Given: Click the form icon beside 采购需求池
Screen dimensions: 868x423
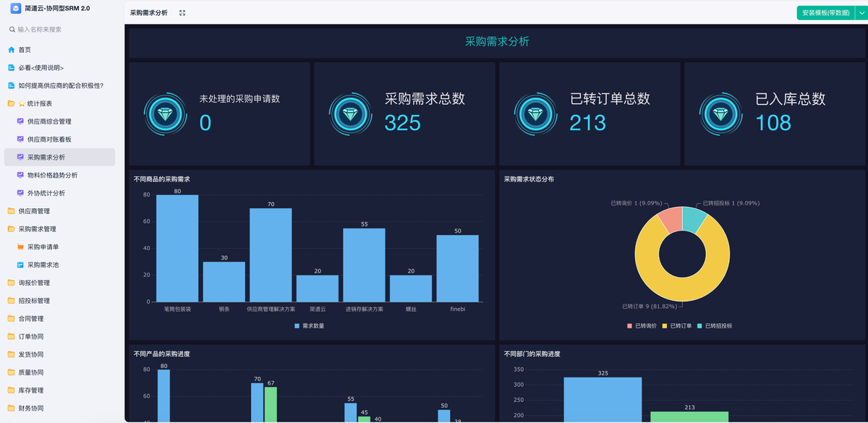Looking at the screenshot, I should [20, 265].
